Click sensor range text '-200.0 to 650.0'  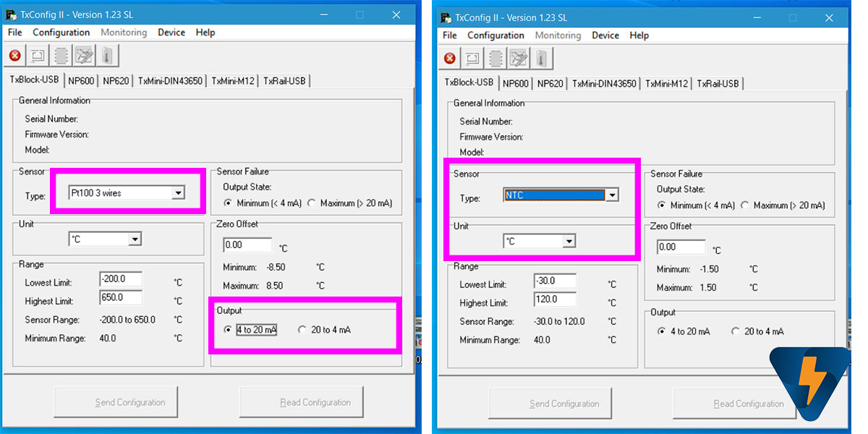pyautogui.click(x=127, y=320)
